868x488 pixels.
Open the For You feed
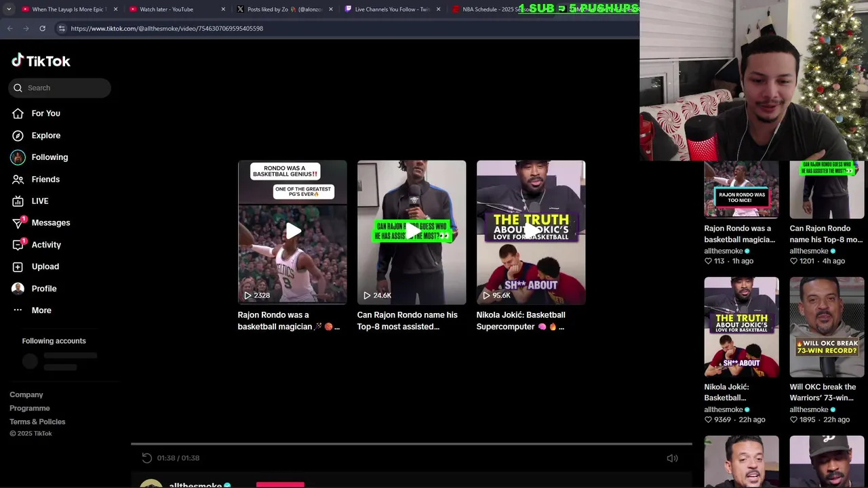point(45,113)
